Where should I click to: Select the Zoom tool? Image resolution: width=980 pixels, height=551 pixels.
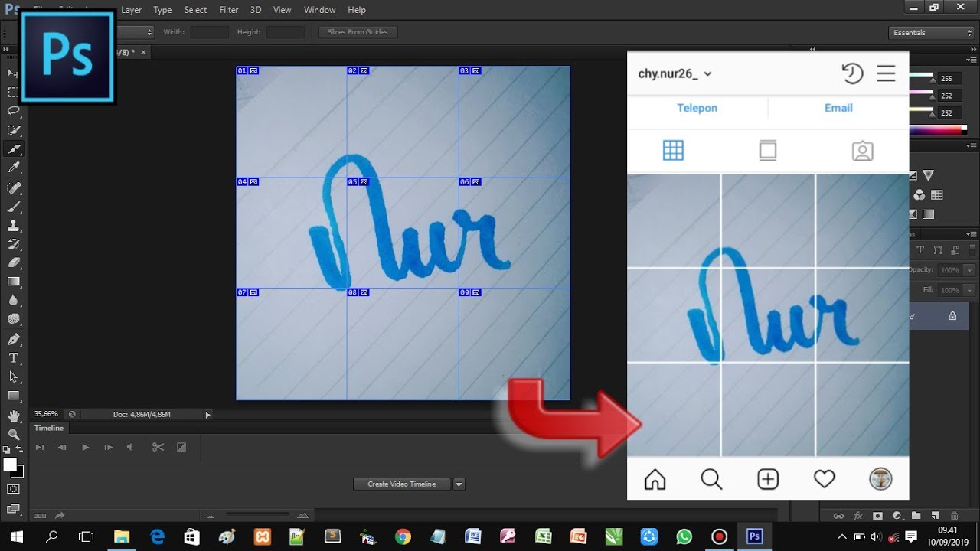(13, 435)
